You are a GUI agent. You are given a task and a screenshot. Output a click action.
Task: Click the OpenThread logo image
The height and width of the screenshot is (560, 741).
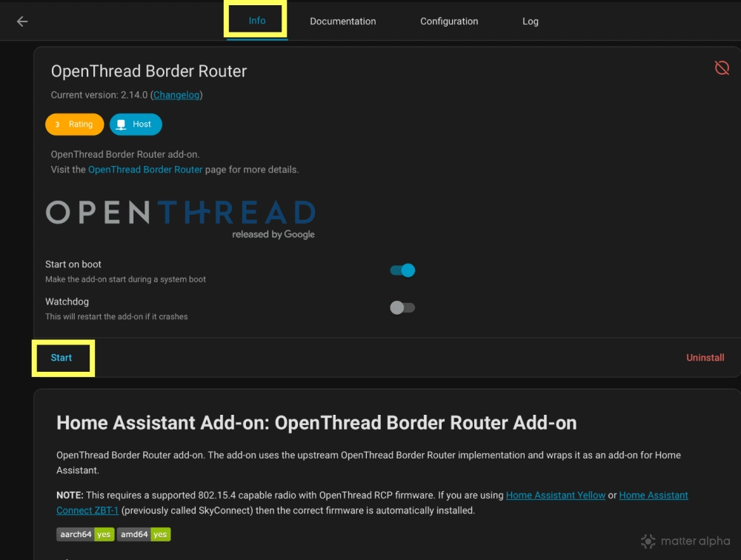[x=180, y=218]
